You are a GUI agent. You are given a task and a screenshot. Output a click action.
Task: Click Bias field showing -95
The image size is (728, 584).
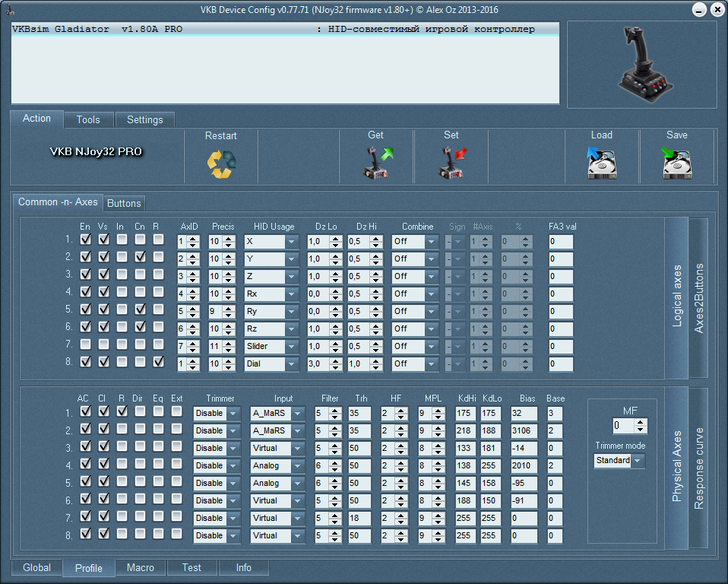(x=524, y=483)
